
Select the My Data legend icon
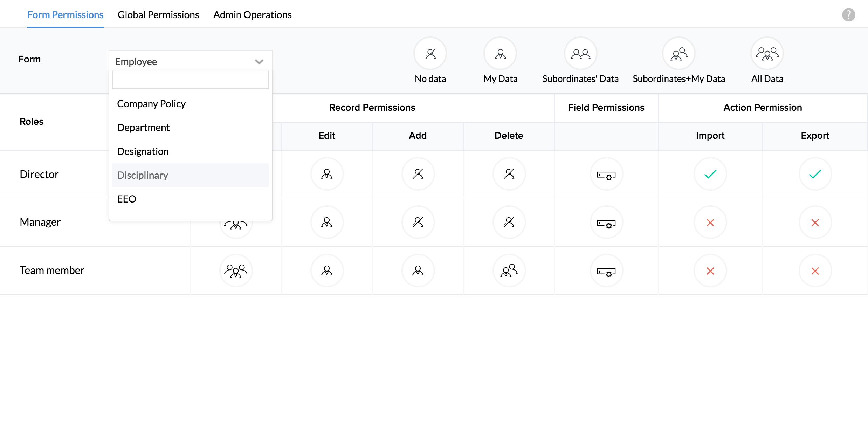(500, 54)
